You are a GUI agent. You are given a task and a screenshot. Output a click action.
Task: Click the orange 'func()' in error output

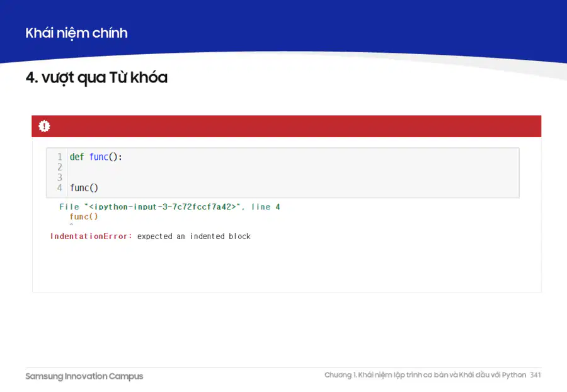pos(84,217)
